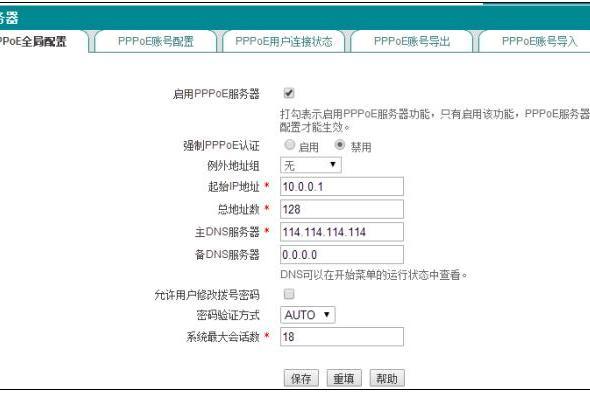Screen dimensions: 590x393
Task: Click the 密码验证方式 label text
Action: tap(228, 315)
